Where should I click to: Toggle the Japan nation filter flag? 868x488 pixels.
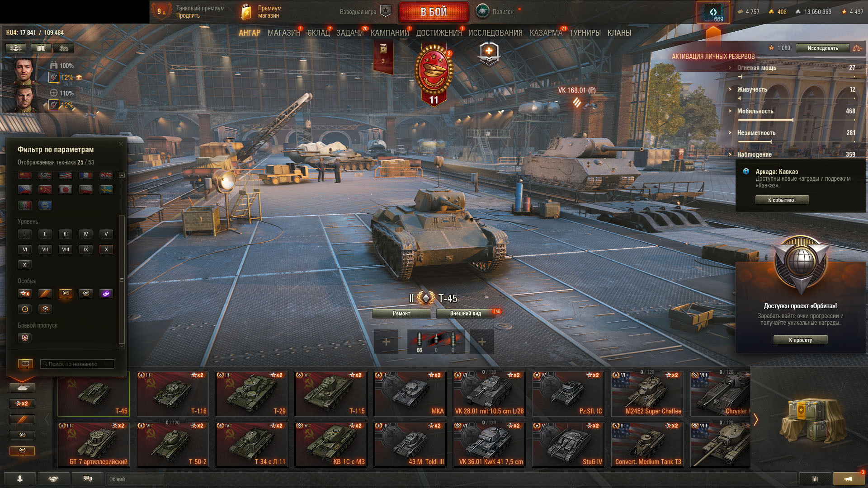[66, 190]
